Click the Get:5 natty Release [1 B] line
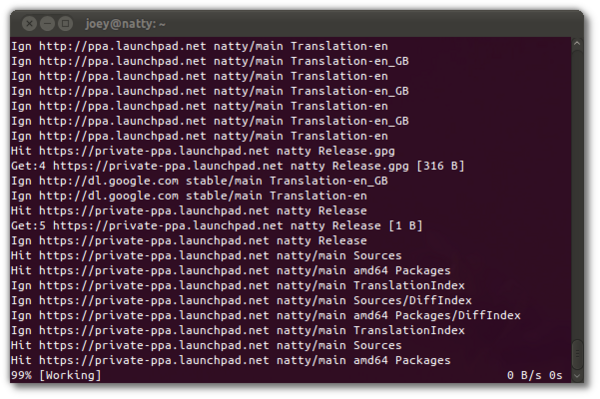The image size is (600, 399). point(217,226)
